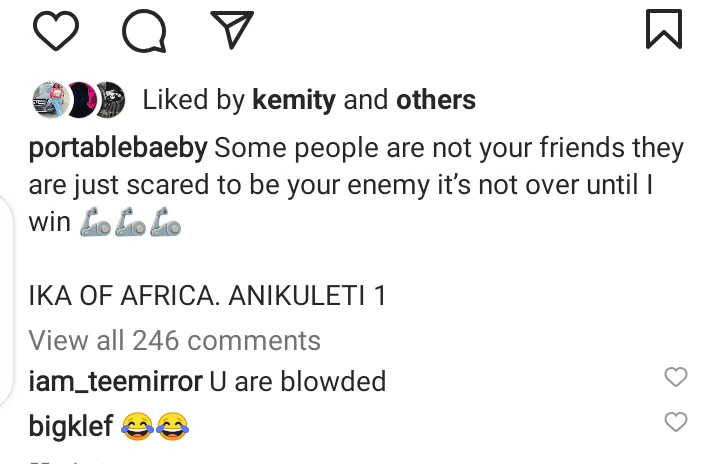Tap the first liker avatar
720x464 pixels.
click(48, 100)
